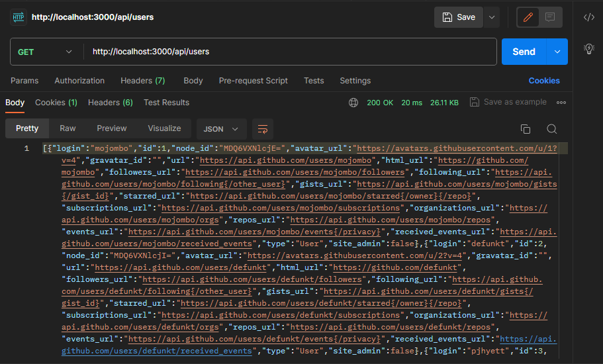Open the Pre-request Script tab
603x364 pixels.
pyautogui.click(x=253, y=81)
